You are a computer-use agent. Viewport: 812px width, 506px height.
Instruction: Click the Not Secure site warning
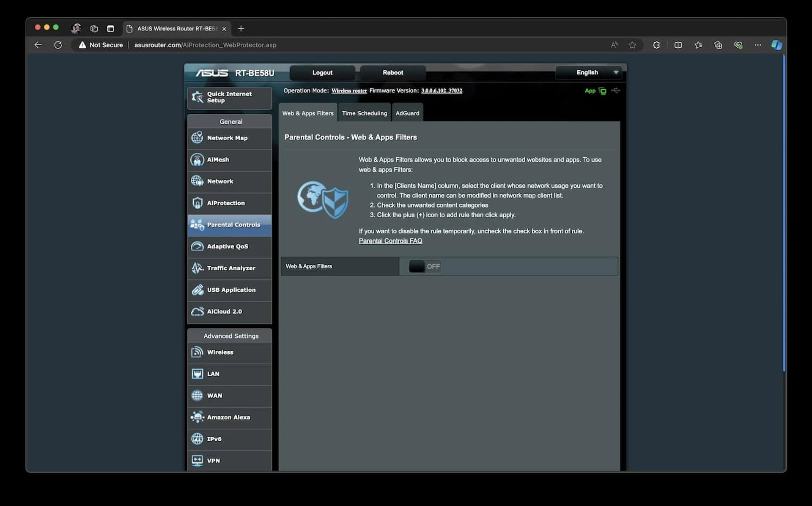(x=101, y=45)
